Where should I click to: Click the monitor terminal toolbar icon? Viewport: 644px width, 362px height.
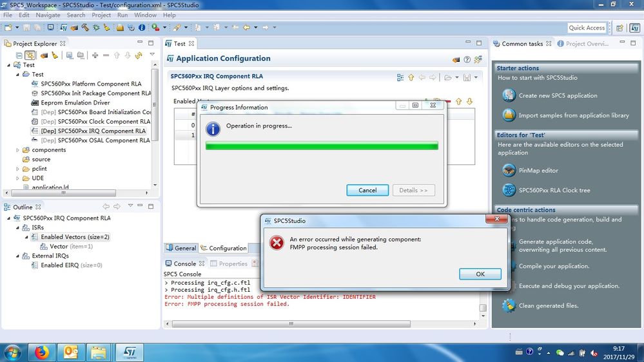[x=50, y=28]
